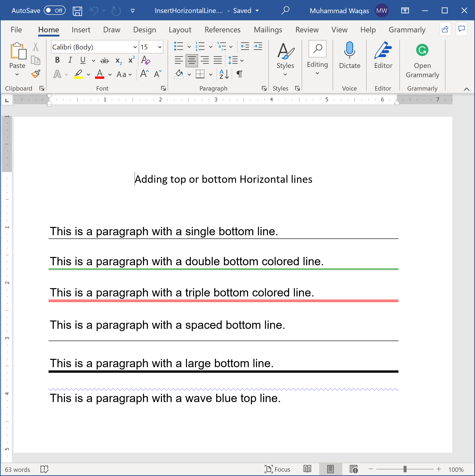Viewport: 475px width, 476px height.
Task: Toggle Italic formatting
Action: pos(70,60)
